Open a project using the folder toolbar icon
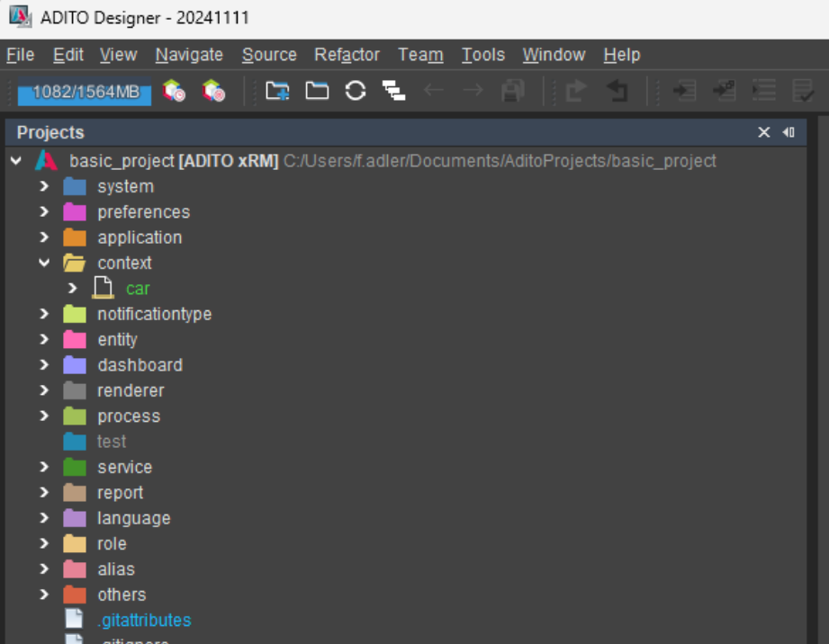This screenshot has height=644, width=829. [316, 90]
